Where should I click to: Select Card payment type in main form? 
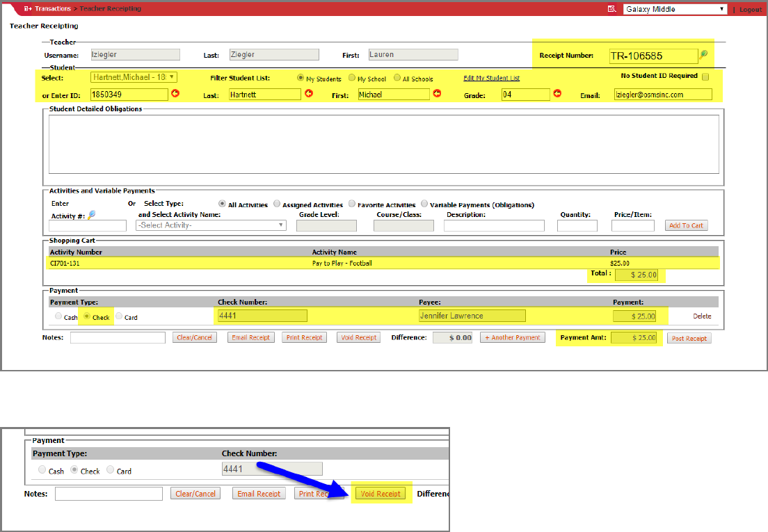[x=118, y=316]
